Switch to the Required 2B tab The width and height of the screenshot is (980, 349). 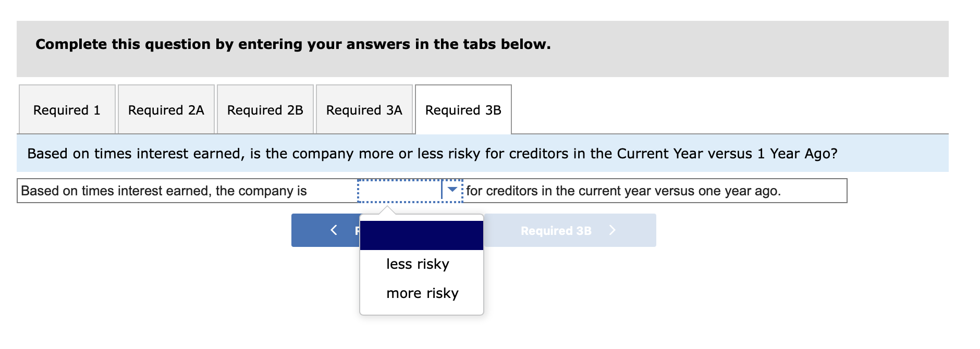click(x=265, y=110)
